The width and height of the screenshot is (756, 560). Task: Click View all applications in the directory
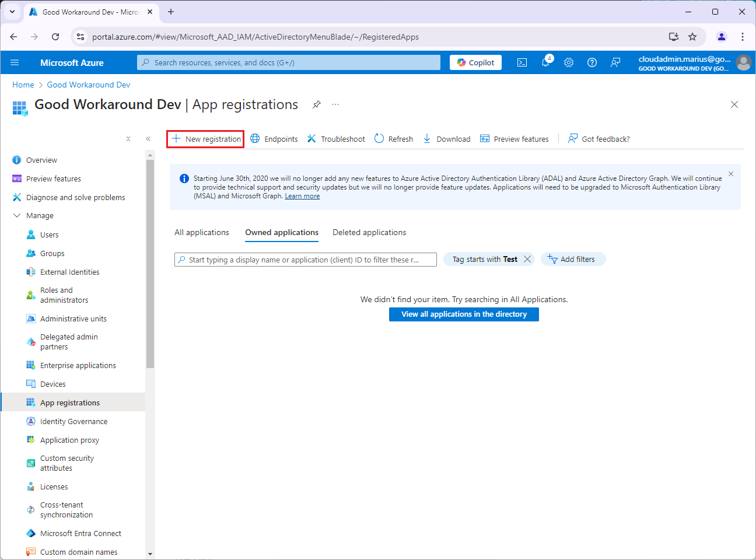pyautogui.click(x=464, y=314)
